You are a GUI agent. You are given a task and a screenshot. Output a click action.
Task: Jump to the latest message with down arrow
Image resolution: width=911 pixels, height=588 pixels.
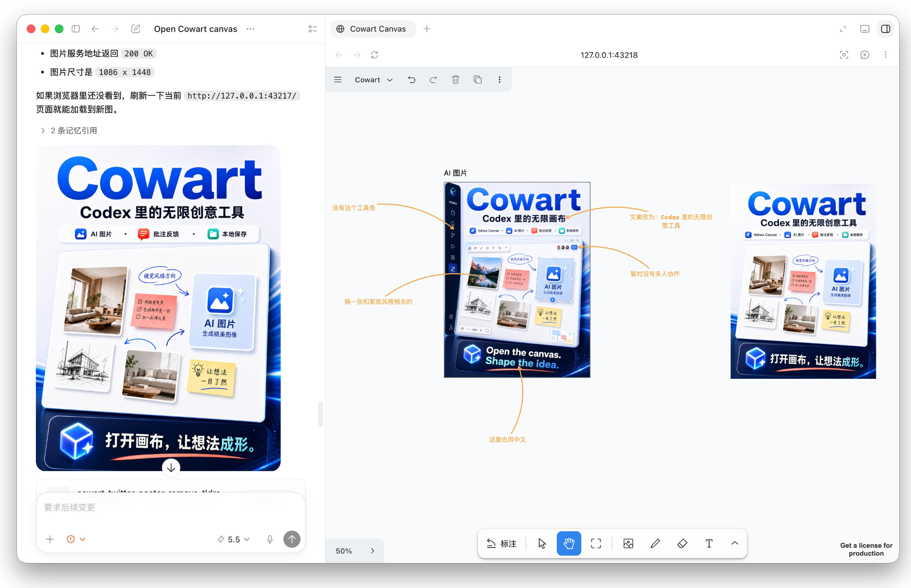(x=171, y=468)
